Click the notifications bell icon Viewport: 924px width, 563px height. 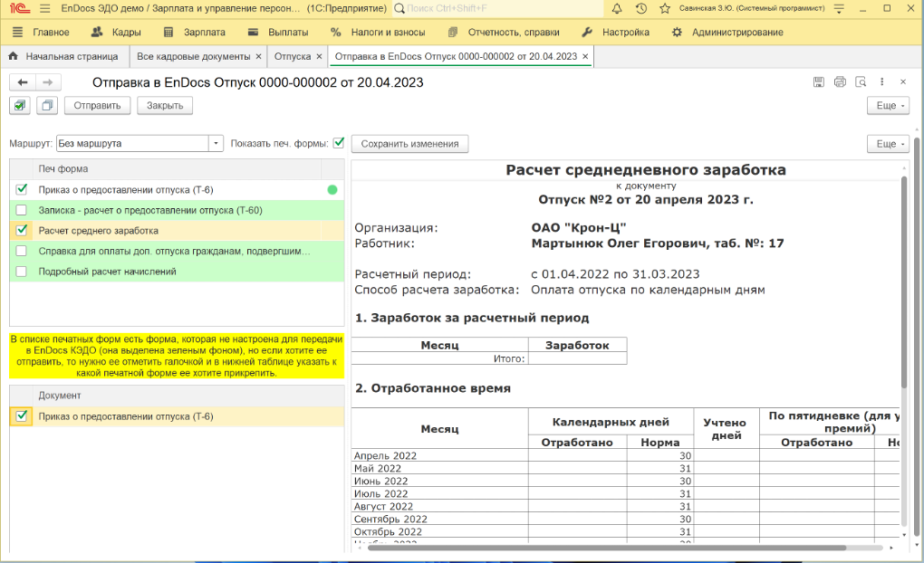pos(617,8)
